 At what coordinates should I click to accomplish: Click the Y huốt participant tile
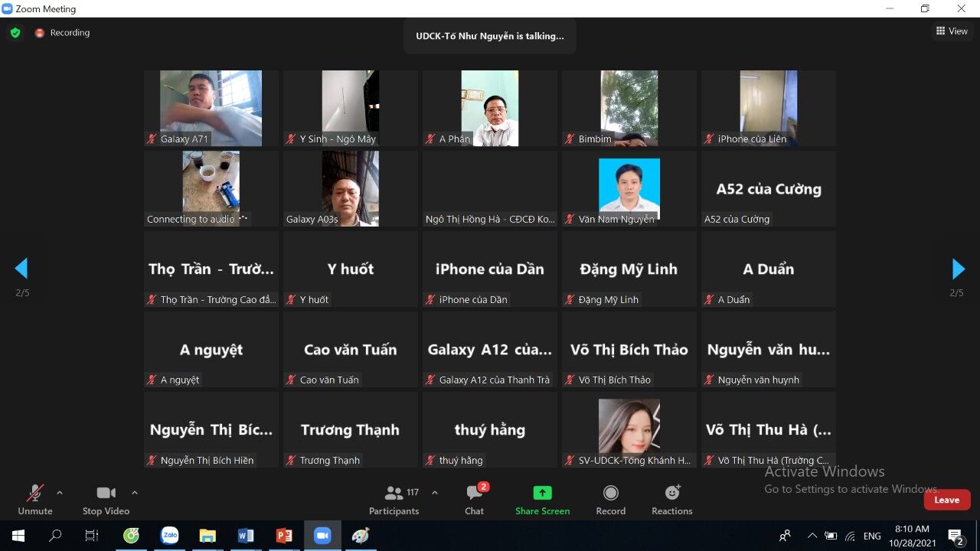[351, 269]
